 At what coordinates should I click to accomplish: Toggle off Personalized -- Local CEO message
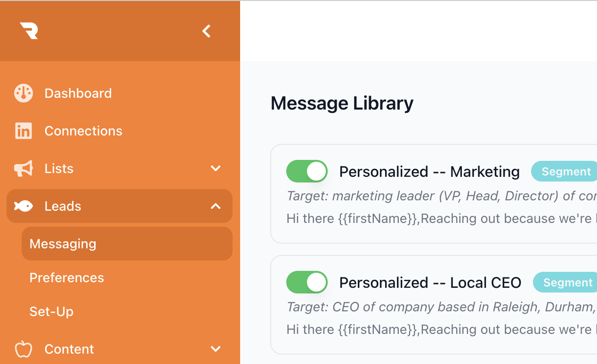click(307, 282)
